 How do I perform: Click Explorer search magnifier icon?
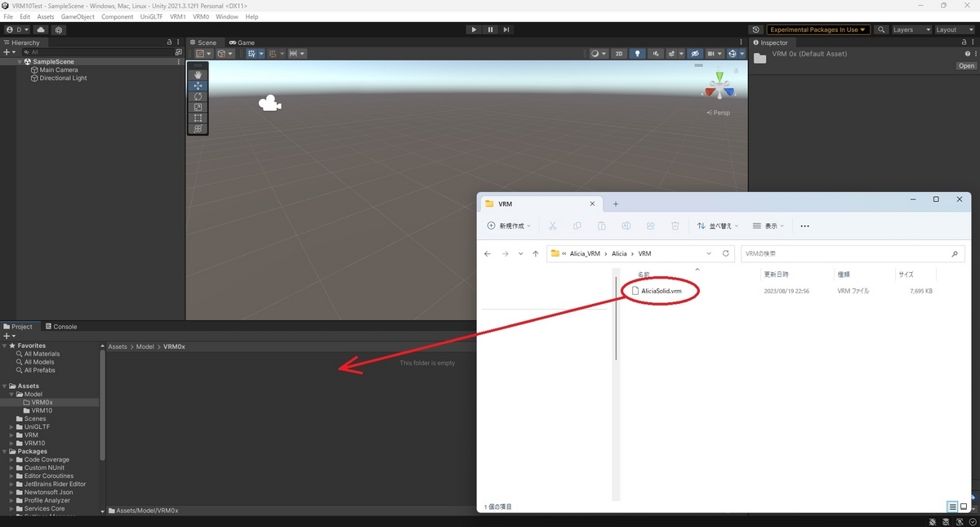click(955, 254)
